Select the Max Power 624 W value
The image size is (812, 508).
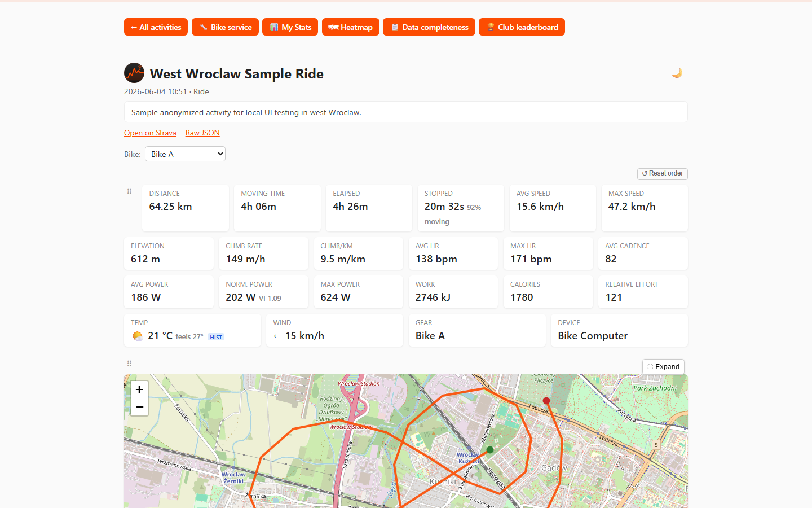[x=336, y=297]
